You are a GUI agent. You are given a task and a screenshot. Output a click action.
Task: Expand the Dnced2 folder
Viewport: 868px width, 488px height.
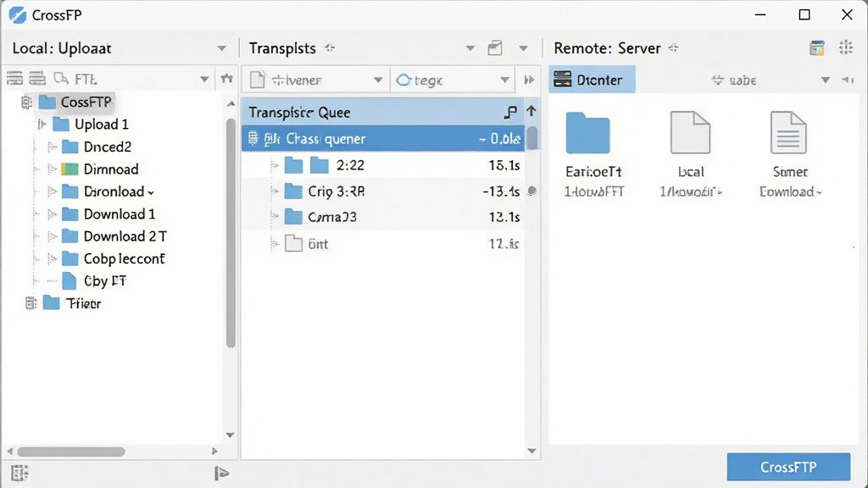[x=52, y=147]
